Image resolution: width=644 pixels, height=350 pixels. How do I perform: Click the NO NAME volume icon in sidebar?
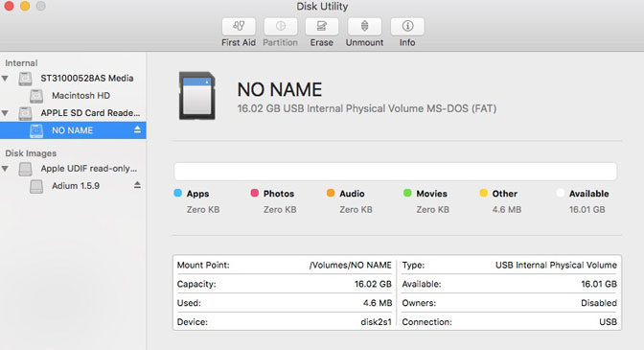tap(36, 130)
